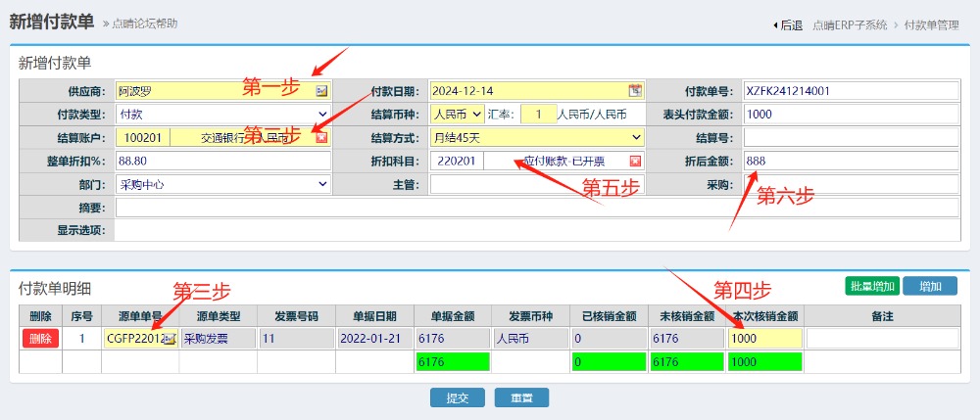Click the green 本次核销金额 total 1000
980x420 pixels.
[x=765, y=362]
